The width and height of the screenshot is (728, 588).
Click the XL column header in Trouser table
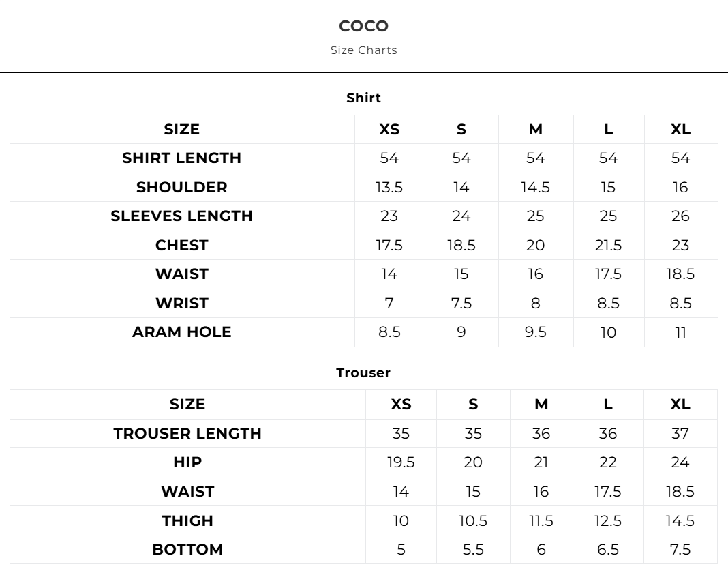680,404
